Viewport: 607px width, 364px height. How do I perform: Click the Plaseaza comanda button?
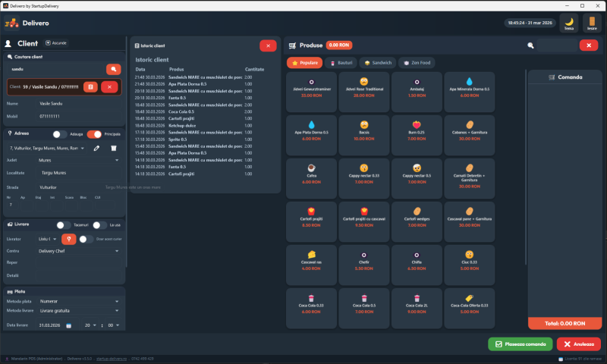(x=521, y=344)
